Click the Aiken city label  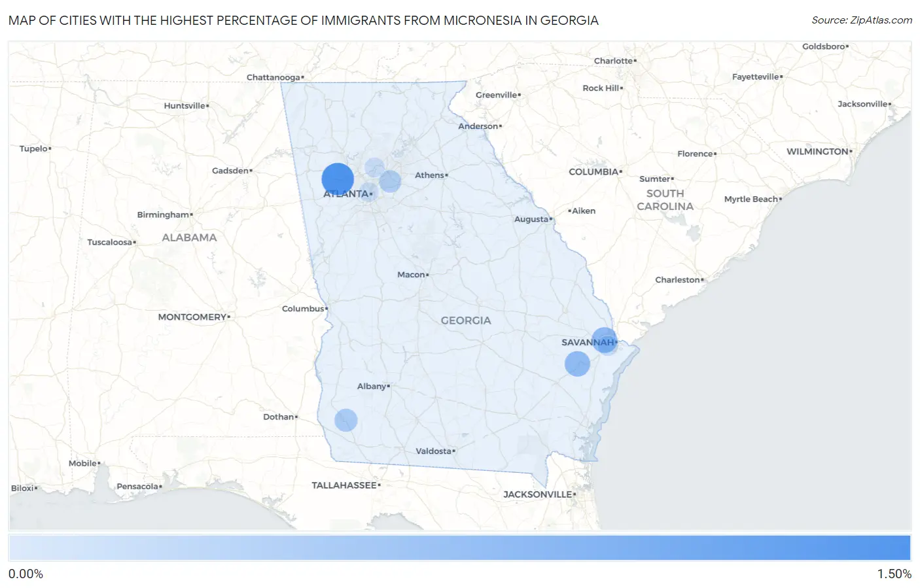click(584, 211)
